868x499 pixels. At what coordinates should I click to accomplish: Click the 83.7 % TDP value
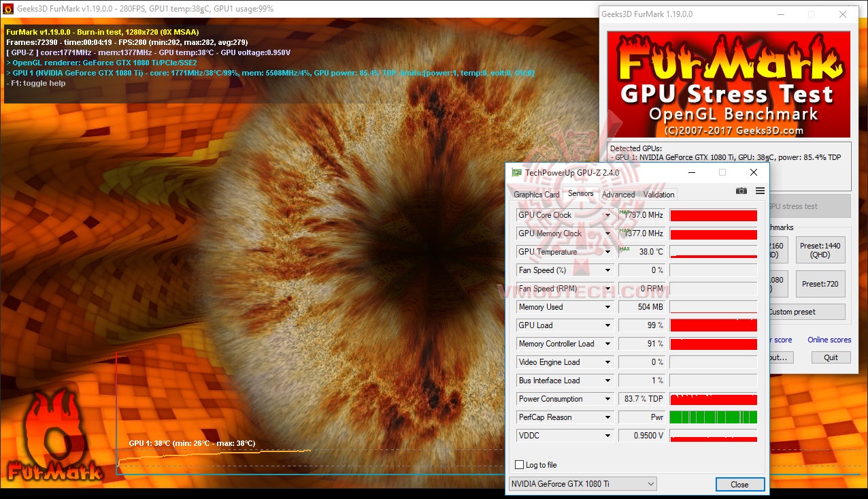tap(641, 399)
